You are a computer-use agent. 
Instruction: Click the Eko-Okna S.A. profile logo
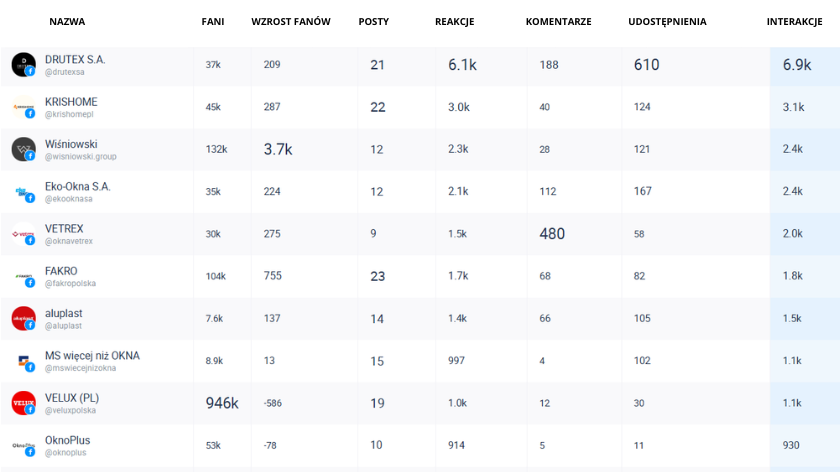[23, 192]
